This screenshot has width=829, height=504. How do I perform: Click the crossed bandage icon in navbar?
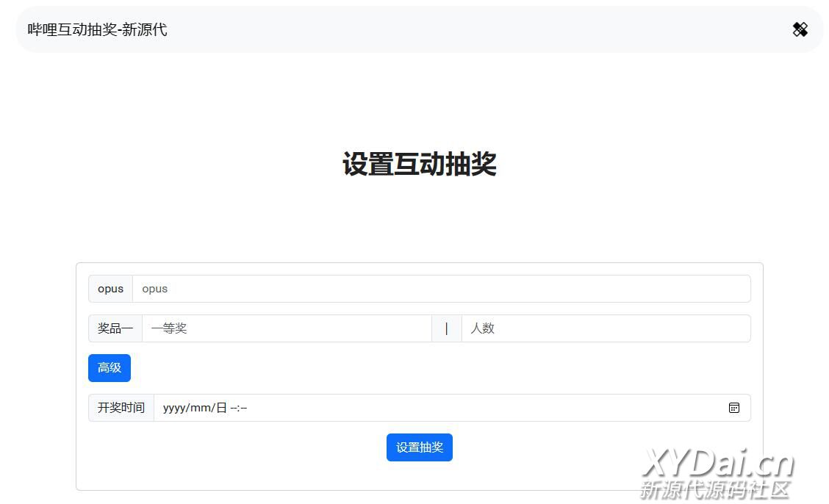800,29
